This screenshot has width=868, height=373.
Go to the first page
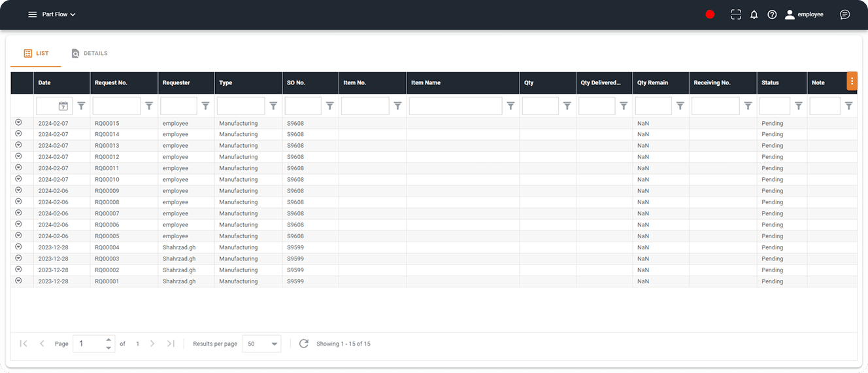click(x=24, y=344)
